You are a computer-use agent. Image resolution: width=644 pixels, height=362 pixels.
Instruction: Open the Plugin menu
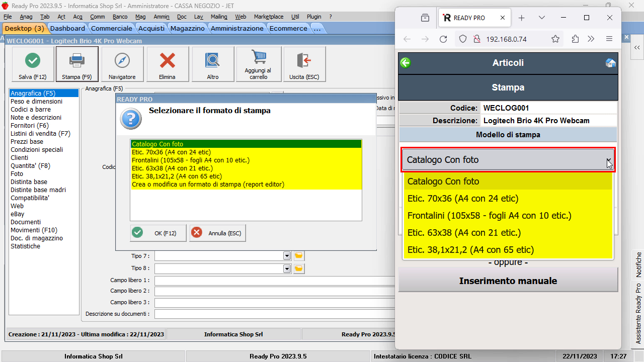[314, 17]
